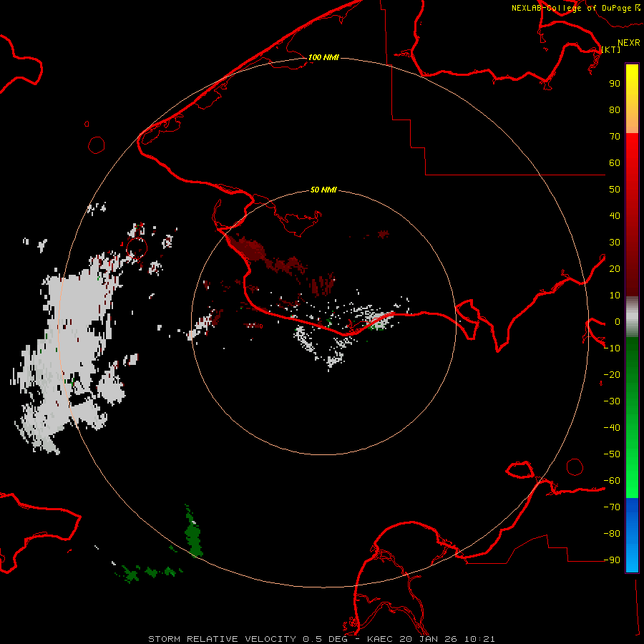644x644 pixels.
Task: Click the -90 knot scale label
Action: click(612, 560)
